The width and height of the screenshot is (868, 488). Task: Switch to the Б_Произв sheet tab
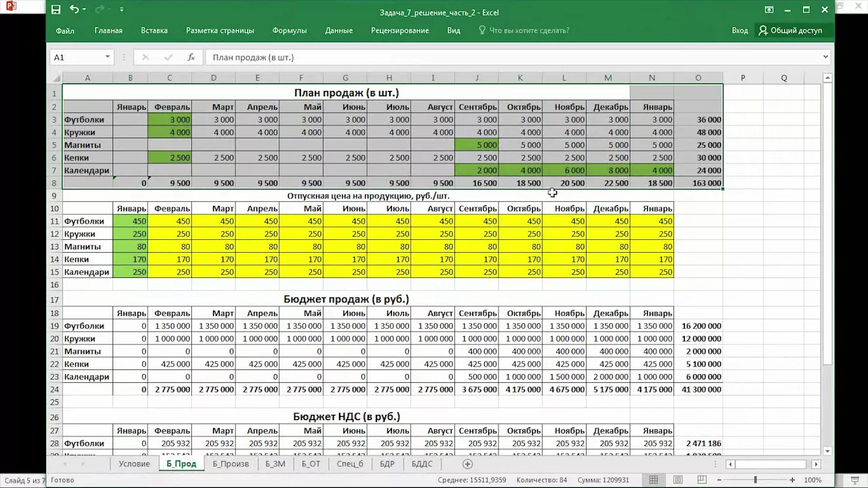pyautogui.click(x=231, y=464)
